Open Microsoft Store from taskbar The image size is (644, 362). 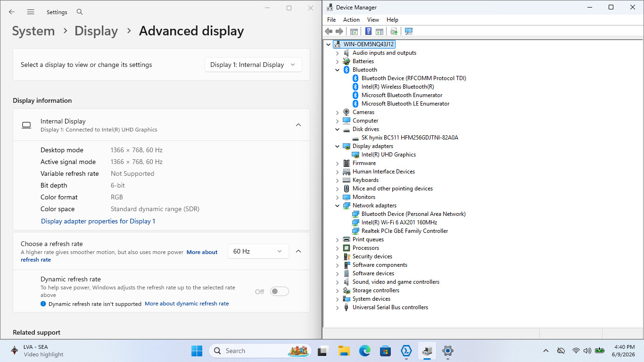385,351
